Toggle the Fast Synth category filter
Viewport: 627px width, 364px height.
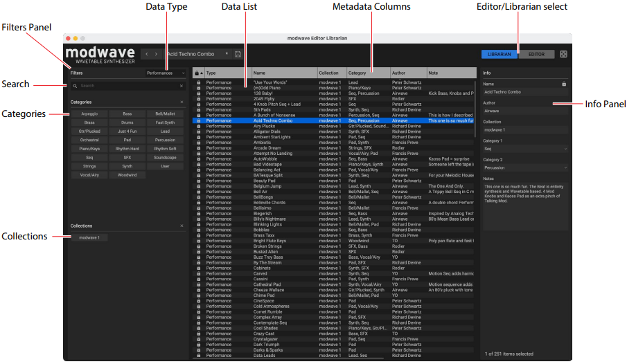(x=165, y=122)
